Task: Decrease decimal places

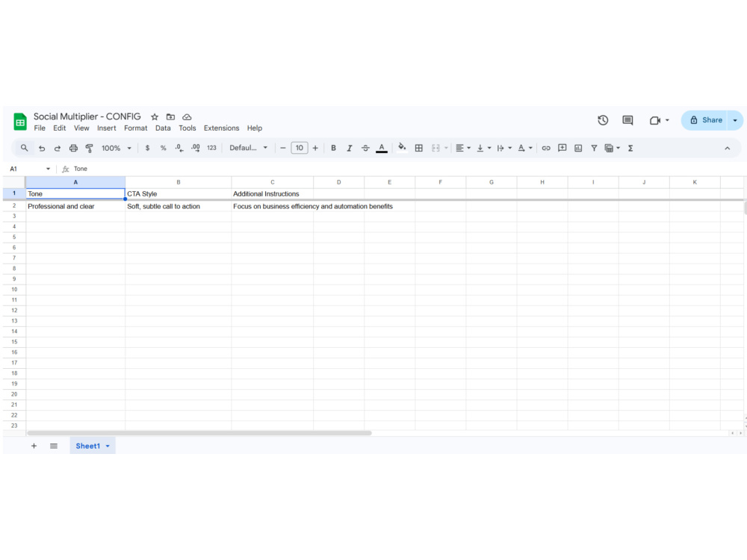Action: tap(179, 148)
